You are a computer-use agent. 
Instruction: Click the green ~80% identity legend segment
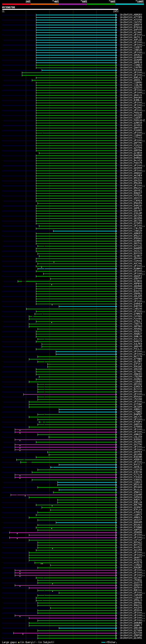[x=101, y=4]
